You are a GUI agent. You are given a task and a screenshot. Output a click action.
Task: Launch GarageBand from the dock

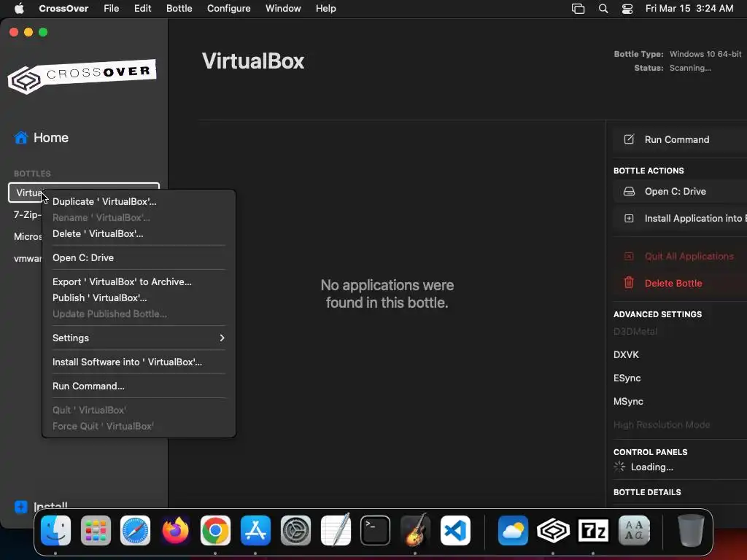click(x=415, y=531)
